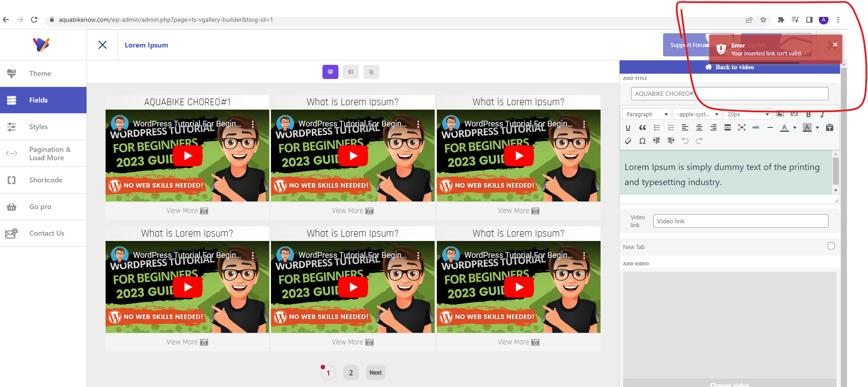Image resolution: width=868 pixels, height=387 pixels.
Task: Open the browser side panel icon
Action: click(x=809, y=20)
